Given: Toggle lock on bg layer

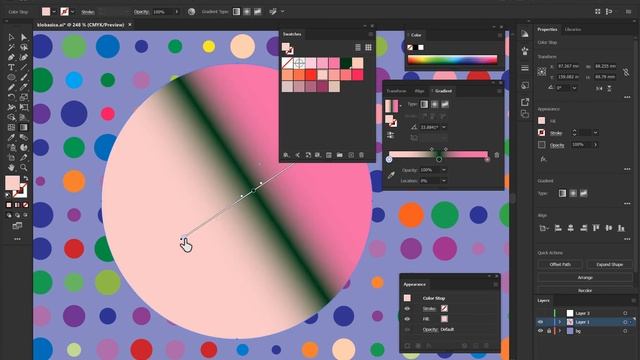Looking at the screenshot, I should point(549,331).
